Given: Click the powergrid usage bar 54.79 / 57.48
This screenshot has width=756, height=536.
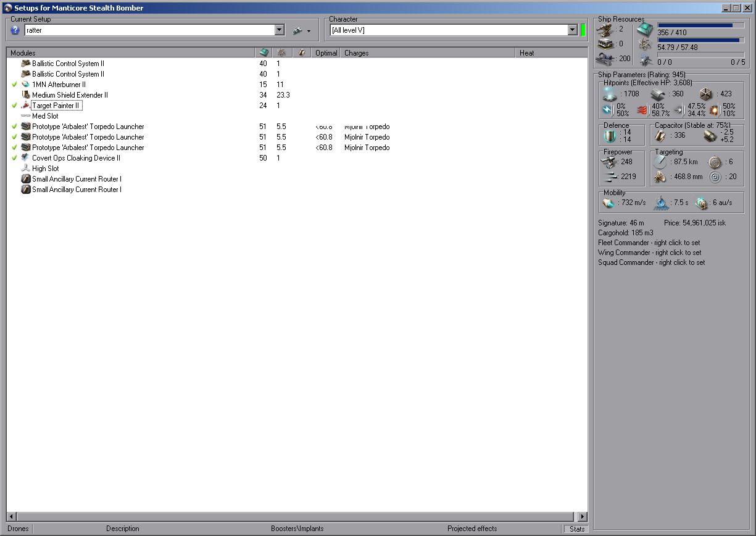Looking at the screenshot, I should pyautogui.click(x=700, y=40).
